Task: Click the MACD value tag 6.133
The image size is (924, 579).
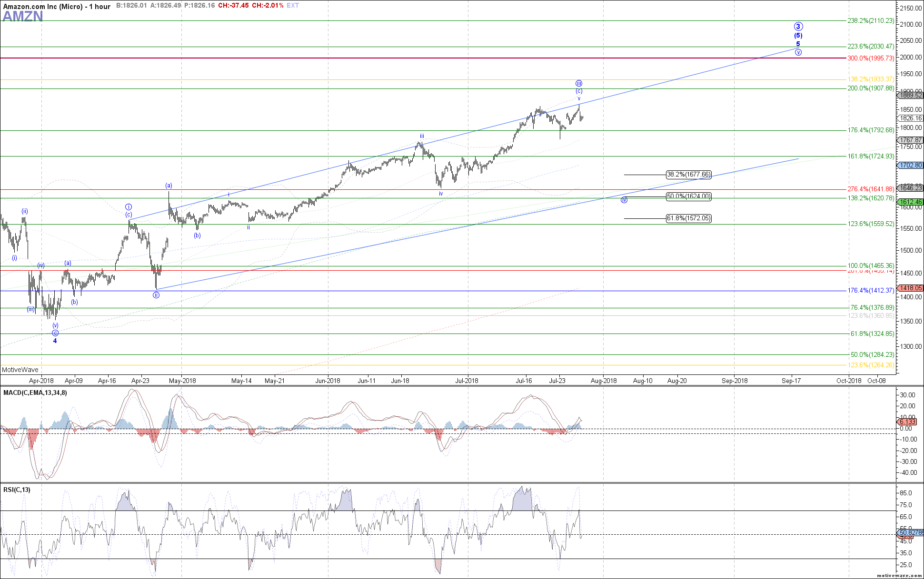Action: tap(907, 422)
